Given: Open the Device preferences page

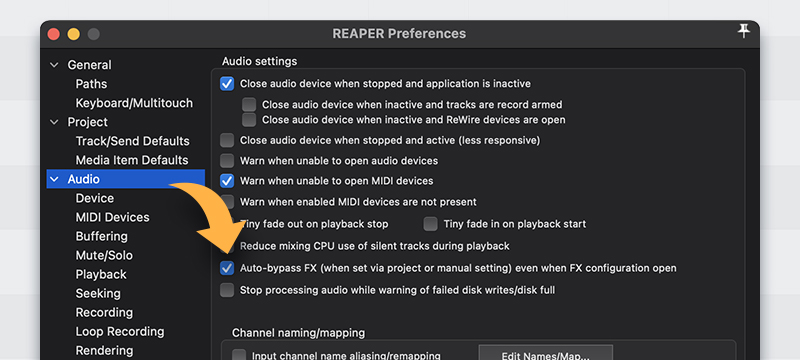Looking at the screenshot, I should [95, 198].
